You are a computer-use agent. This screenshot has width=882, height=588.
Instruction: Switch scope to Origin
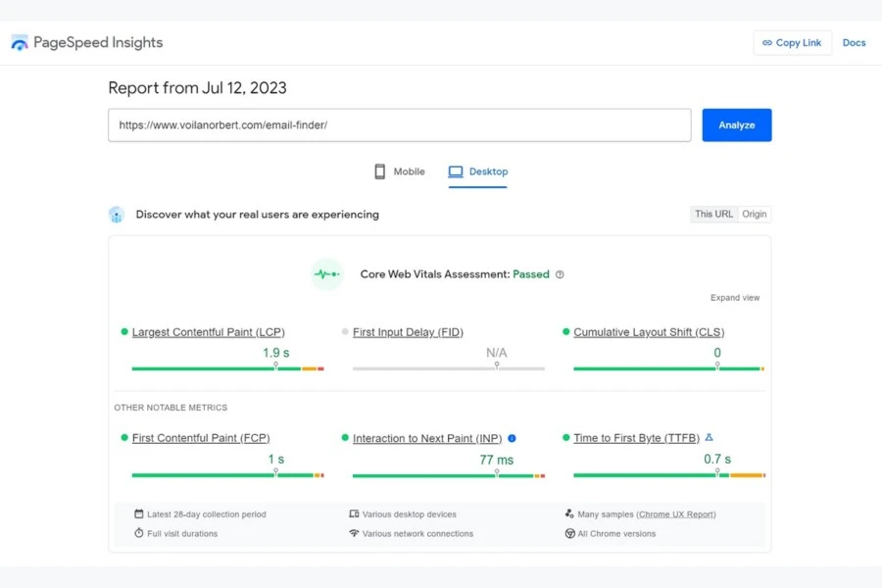(755, 214)
